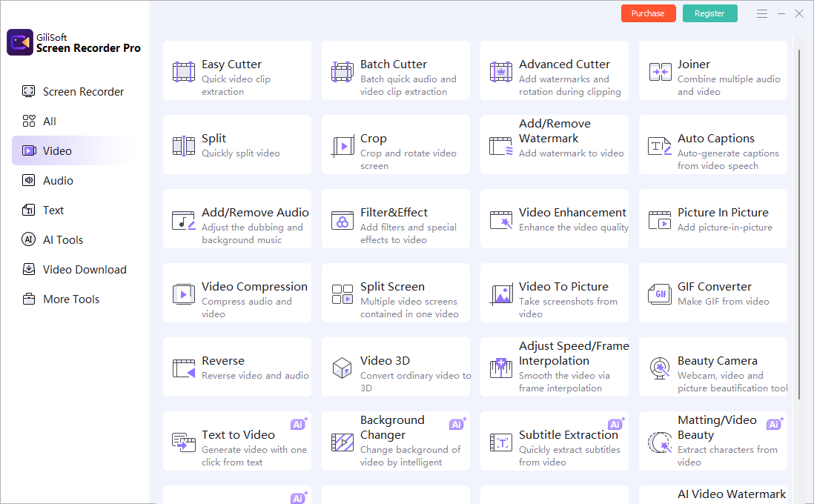This screenshot has height=504, width=814.
Task: Click 'Make GIF from video' description
Action: point(723,302)
